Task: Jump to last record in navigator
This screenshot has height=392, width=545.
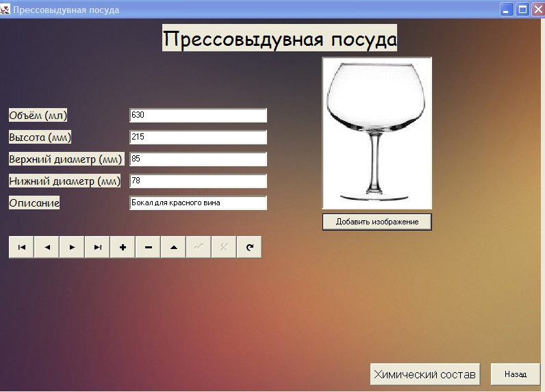Action: click(x=97, y=247)
